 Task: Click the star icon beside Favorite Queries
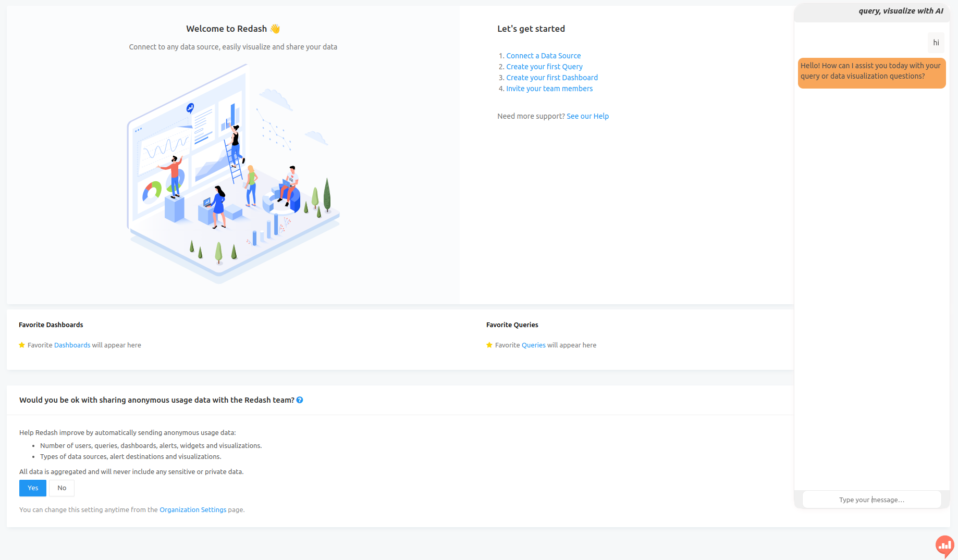(x=489, y=345)
